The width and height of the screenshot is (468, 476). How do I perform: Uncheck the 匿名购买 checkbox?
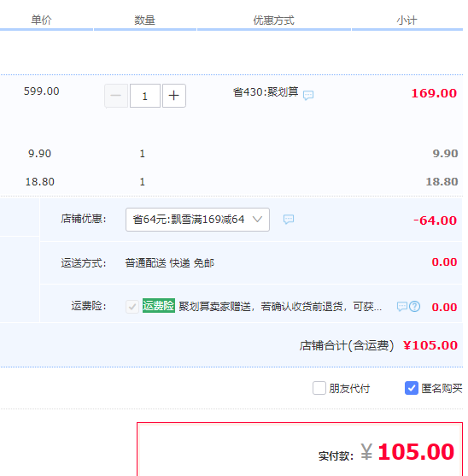click(412, 388)
